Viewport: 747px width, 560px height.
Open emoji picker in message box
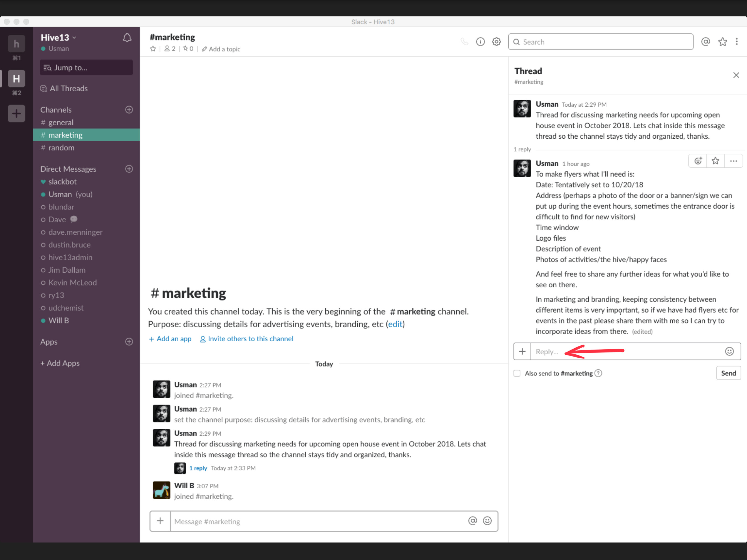(x=487, y=521)
